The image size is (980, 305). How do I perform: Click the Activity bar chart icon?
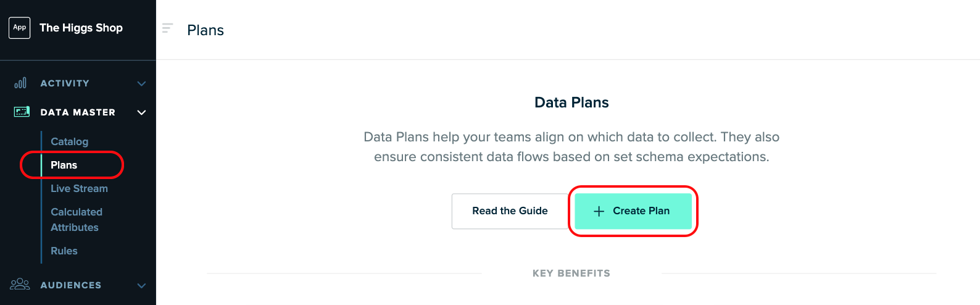point(20,83)
